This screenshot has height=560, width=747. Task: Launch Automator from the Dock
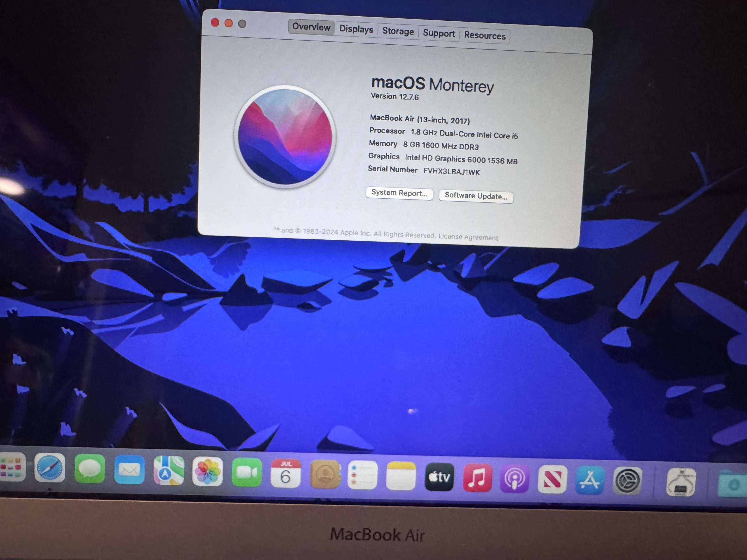(x=681, y=482)
